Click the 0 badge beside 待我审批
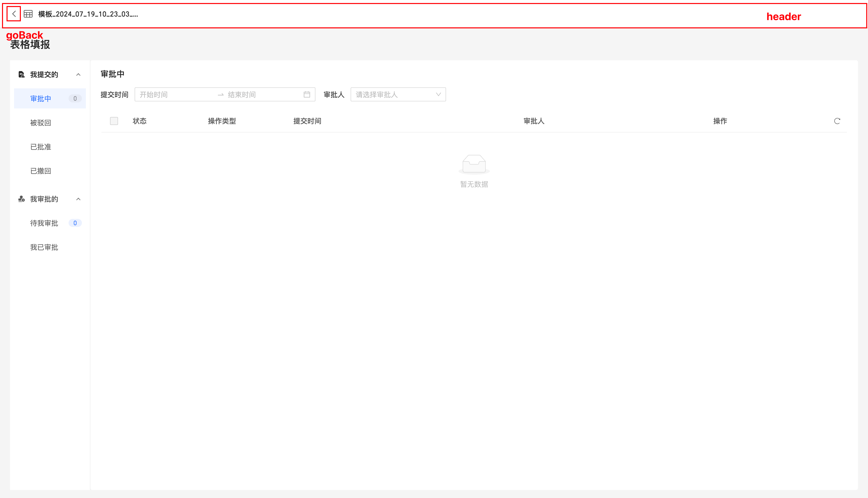The width and height of the screenshot is (868, 498). 75,223
